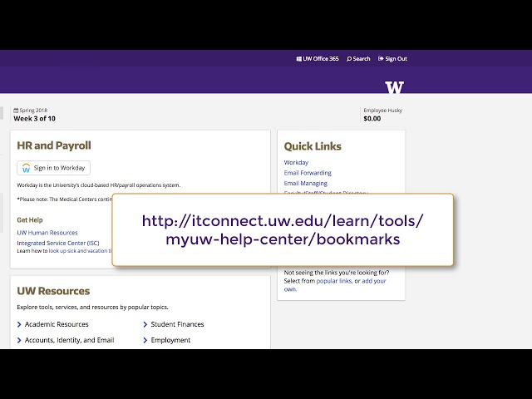532x399 pixels.
Task: Click the UW Resources heading
Action: pyautogui.click(x=53, y=291)
